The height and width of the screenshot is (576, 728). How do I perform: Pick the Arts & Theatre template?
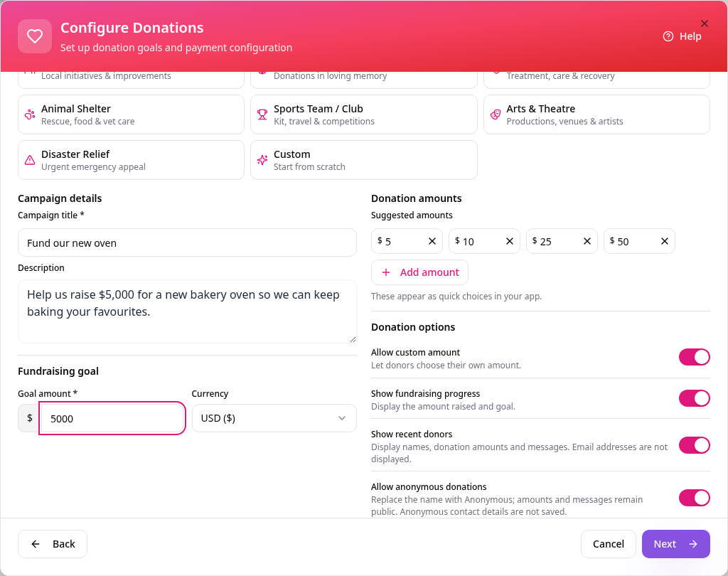tap(596, 114)
